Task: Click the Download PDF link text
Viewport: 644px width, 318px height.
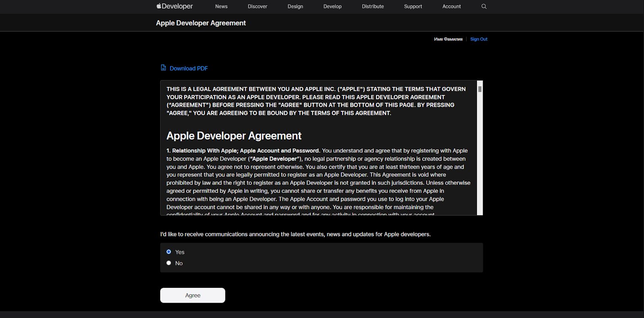Action: [189, 68]
